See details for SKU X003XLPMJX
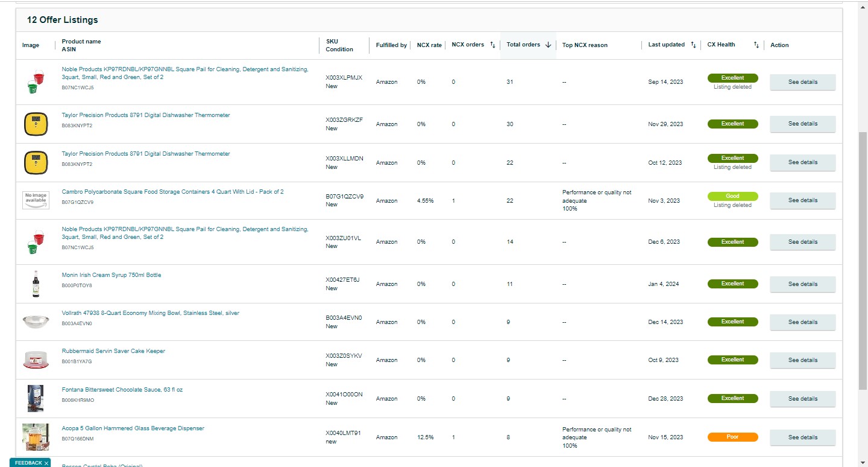The height and width of the screenshot is (467, 868). [802, 82]
